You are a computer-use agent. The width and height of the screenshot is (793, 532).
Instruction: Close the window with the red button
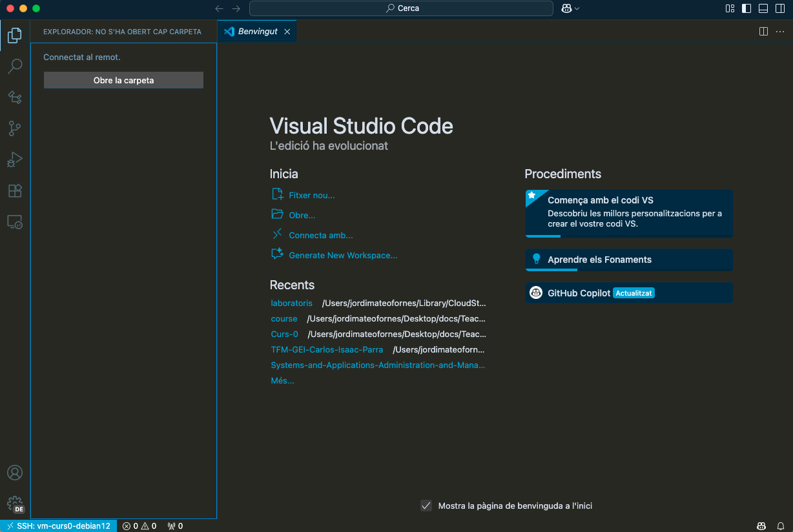pos(10,8)
